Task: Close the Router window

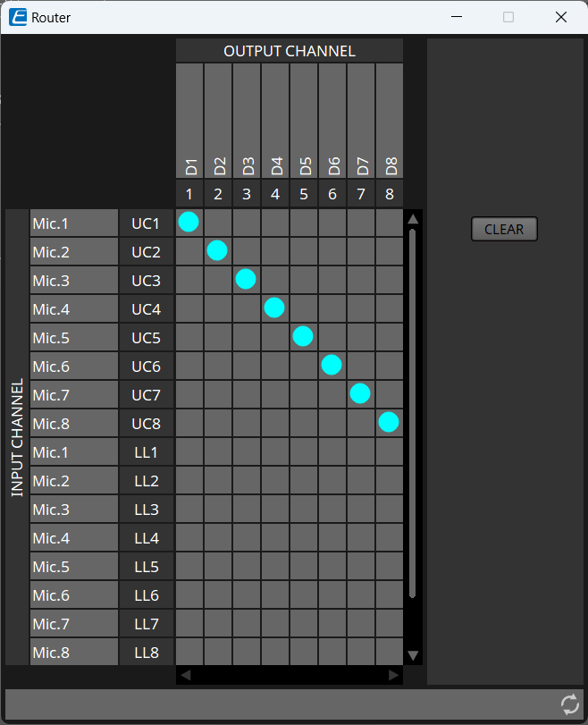Action: click(561, 17)
